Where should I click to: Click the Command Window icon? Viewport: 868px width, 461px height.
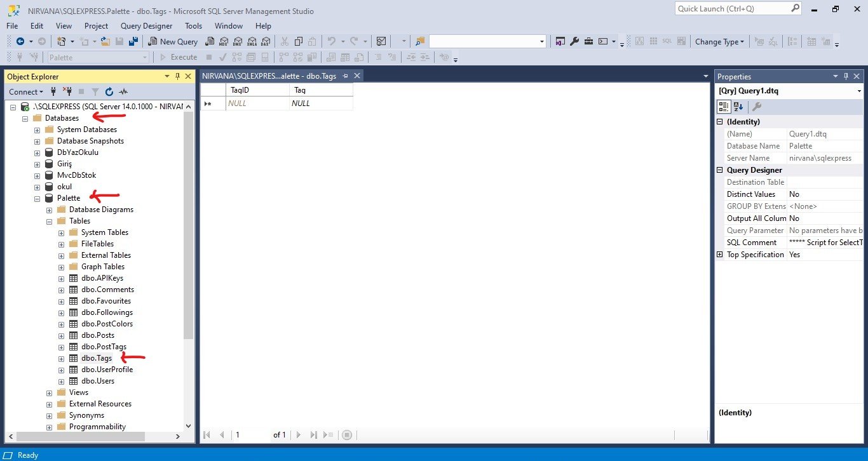point(603,41)
